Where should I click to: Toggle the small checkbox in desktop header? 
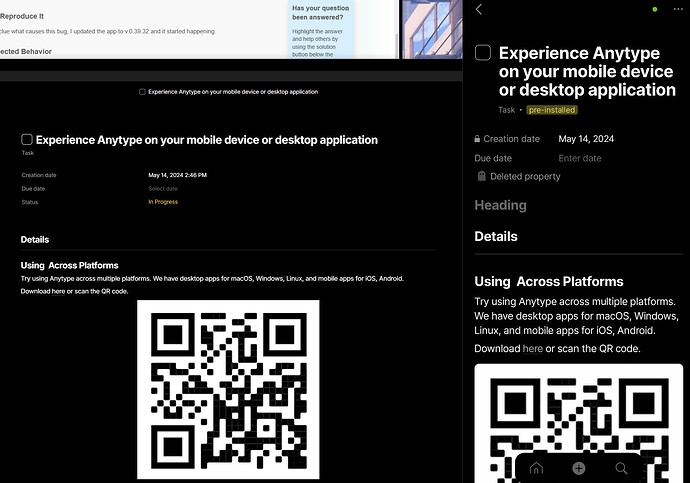[142, 92]
